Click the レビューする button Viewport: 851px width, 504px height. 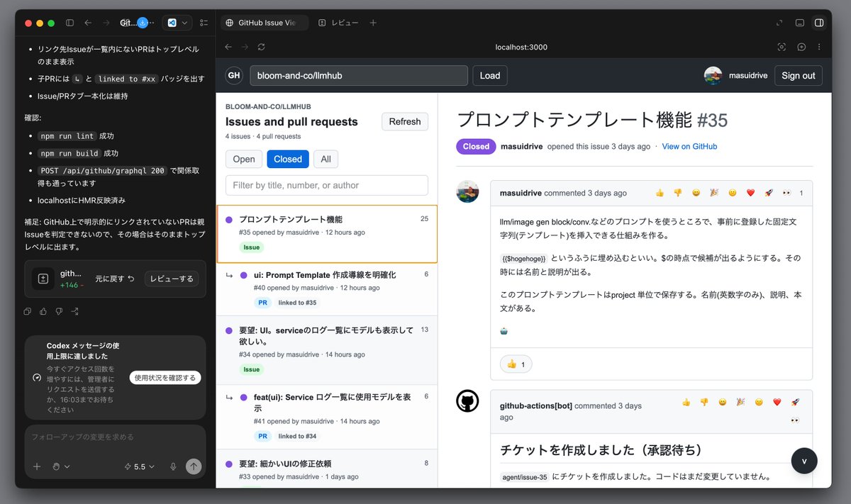(172, 279)
